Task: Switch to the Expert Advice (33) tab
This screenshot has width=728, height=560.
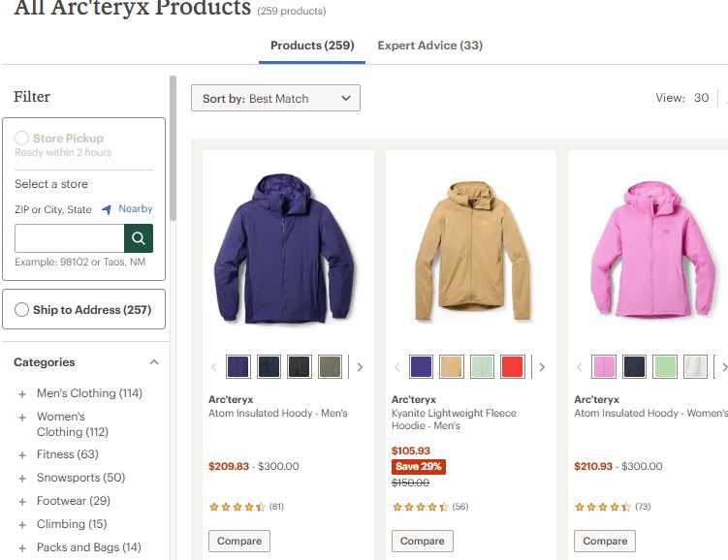Action: click(430, 46)
